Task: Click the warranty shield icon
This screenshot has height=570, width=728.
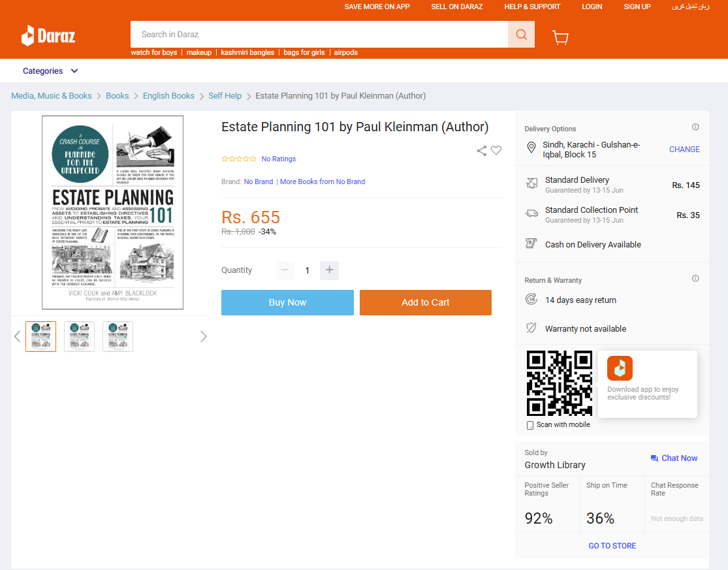Action: 531,328
